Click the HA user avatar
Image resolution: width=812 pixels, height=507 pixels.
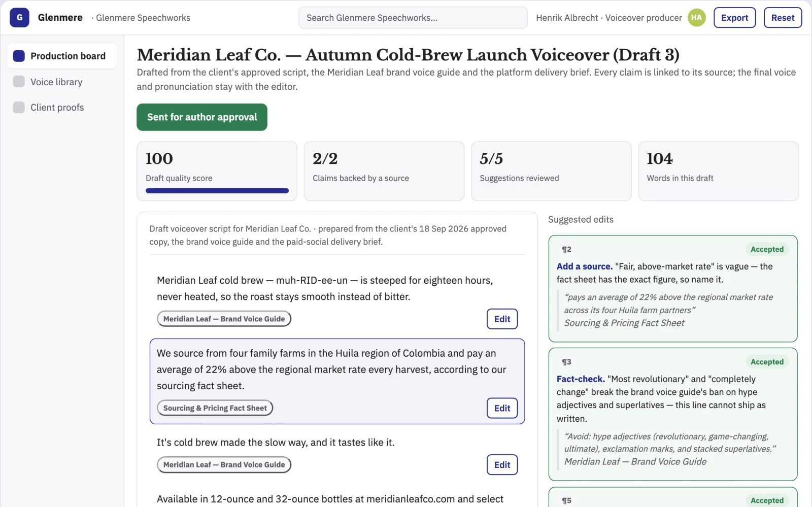(x=696, y=17)
